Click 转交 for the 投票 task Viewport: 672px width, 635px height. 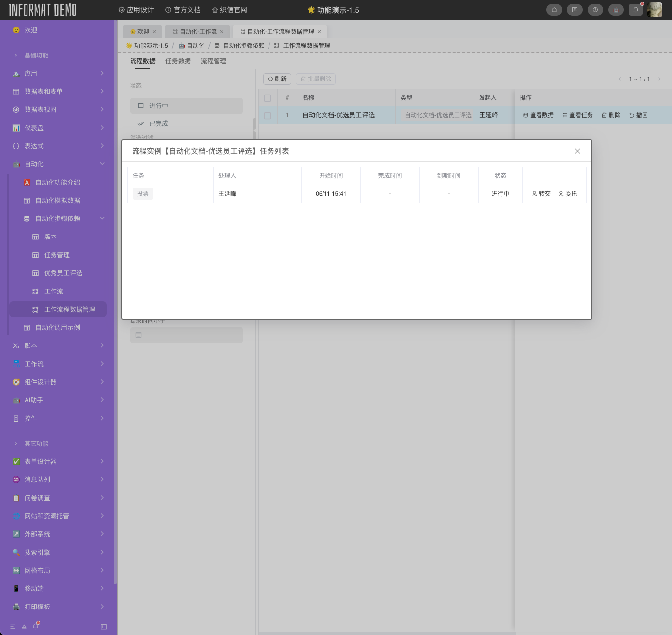[541, 194]
